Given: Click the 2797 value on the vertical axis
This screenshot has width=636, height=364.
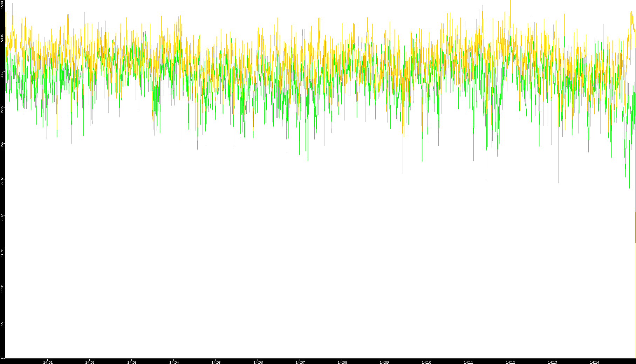Looking at the screenshot, I should pyautogui.click(x=2, y=181).
